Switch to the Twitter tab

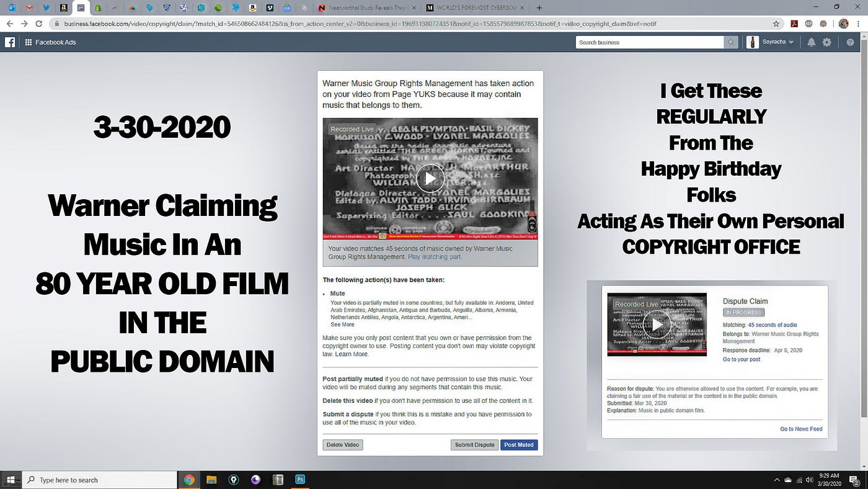tap(46, 8)
